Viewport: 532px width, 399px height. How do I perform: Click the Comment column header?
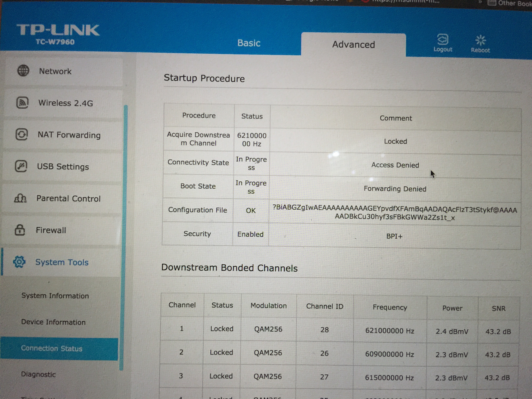(396, 118)
